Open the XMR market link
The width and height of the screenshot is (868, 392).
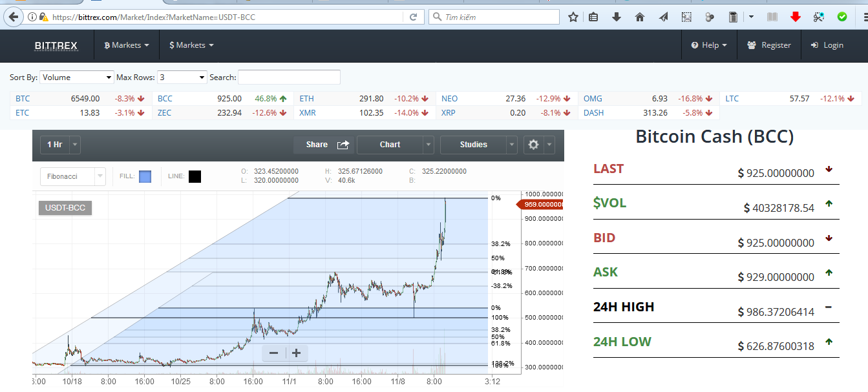point(308,112)
